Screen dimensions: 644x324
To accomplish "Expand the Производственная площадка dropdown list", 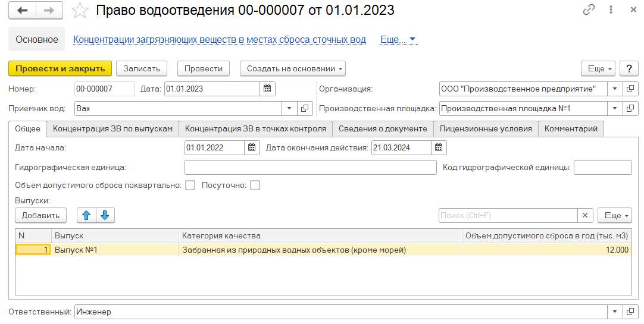I will [x=614, y=109].
